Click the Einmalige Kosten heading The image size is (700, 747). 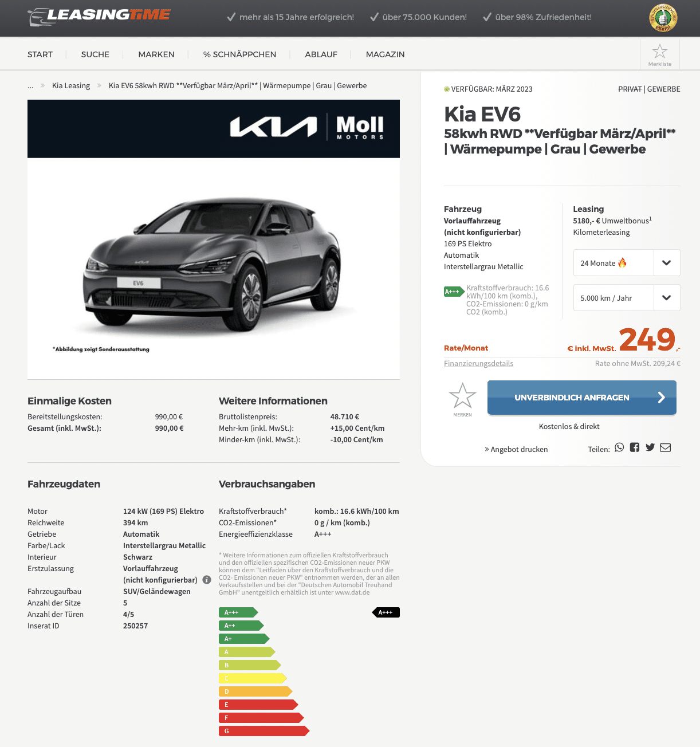click(69, 401)
